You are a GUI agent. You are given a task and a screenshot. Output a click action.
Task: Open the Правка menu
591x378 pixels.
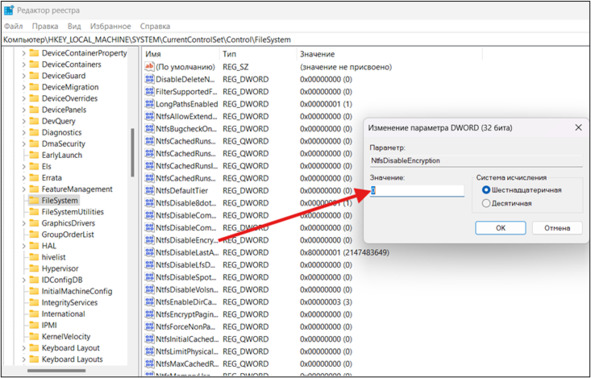point(45,26)
